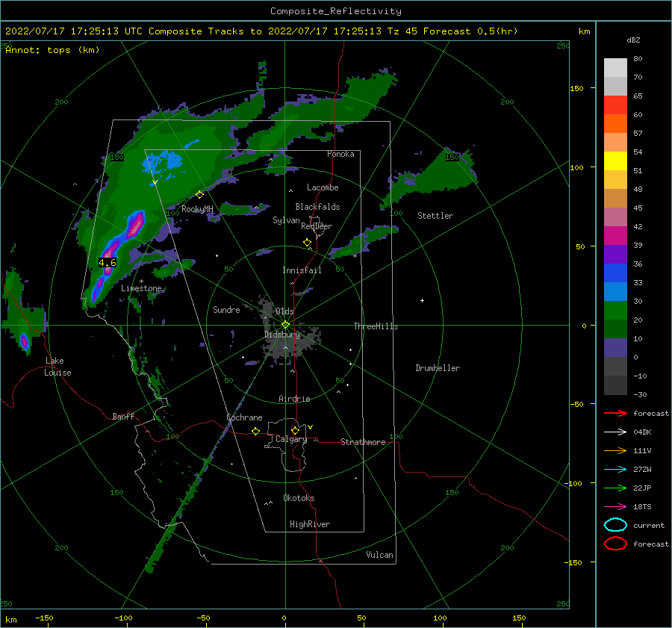The width and height of the screenshot is (672, 628).
Task: Click the yellow diamond marker below Cochrane
Action: (x=256, y=431)
